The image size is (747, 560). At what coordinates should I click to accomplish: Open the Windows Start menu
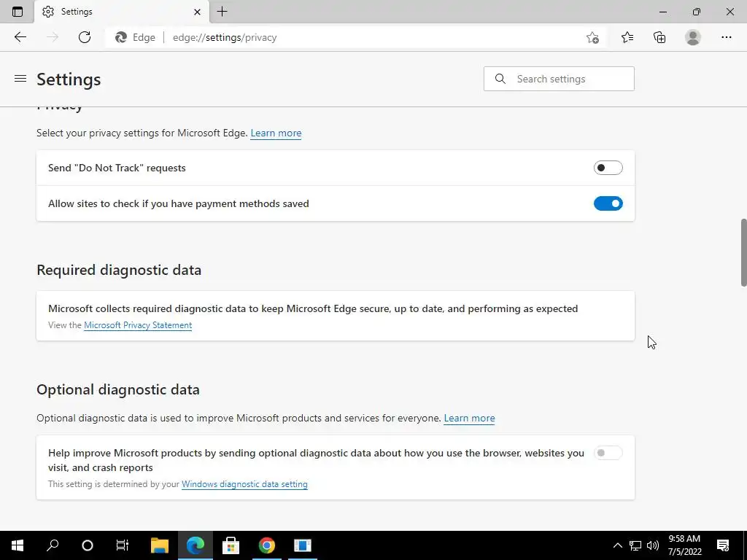(x=18, y=545)
